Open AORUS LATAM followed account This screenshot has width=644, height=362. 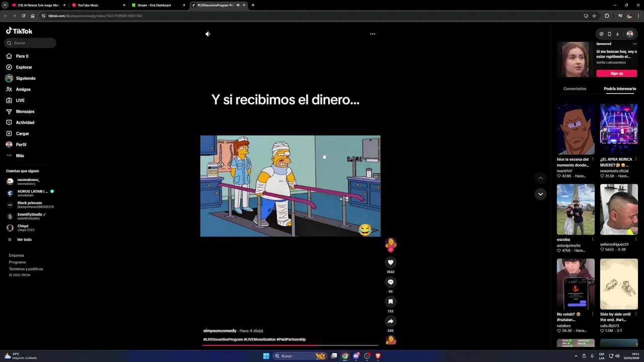[30, 193]
